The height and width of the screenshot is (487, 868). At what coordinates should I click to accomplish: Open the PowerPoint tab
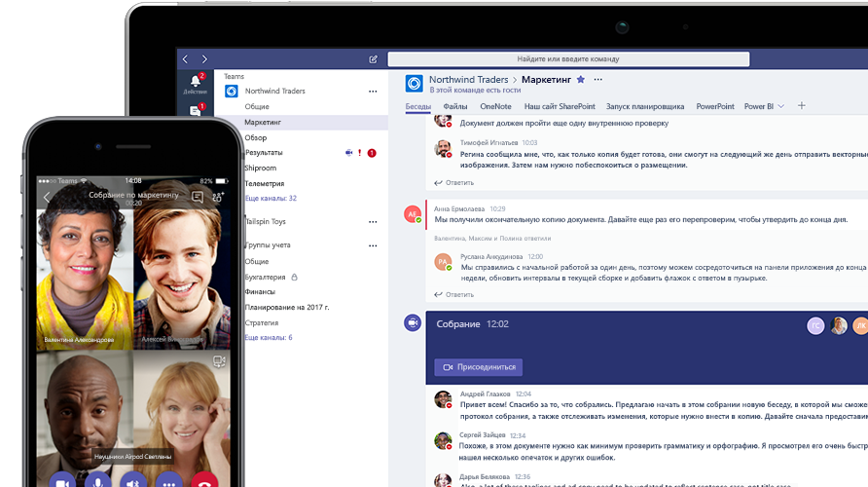[x=714, y=106]
